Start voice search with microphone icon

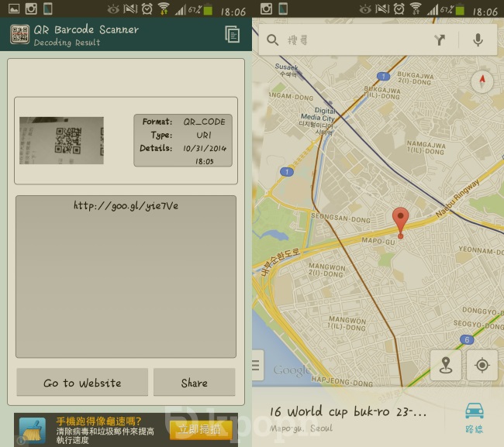(478, 40)
